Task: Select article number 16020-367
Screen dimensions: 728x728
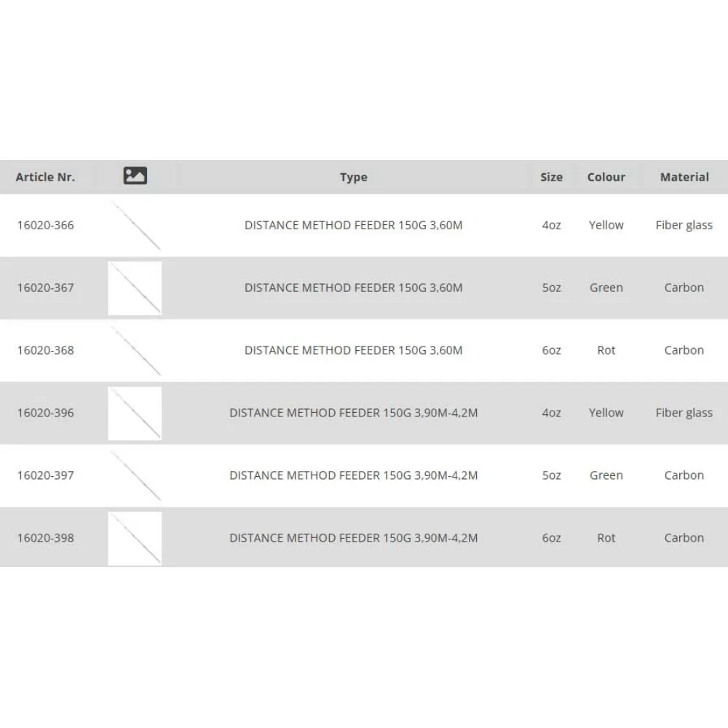Action: point(46,288)
